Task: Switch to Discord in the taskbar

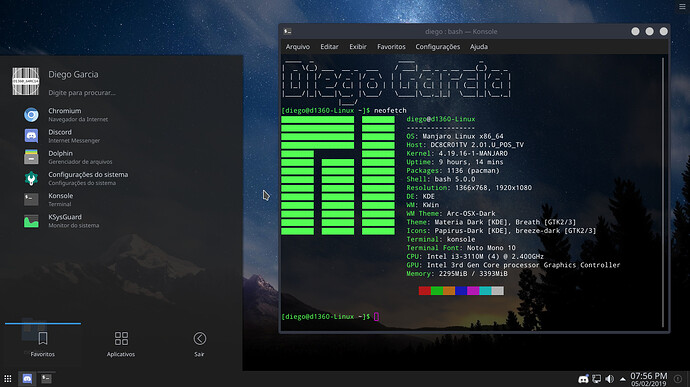Action: tap(27, 379)
